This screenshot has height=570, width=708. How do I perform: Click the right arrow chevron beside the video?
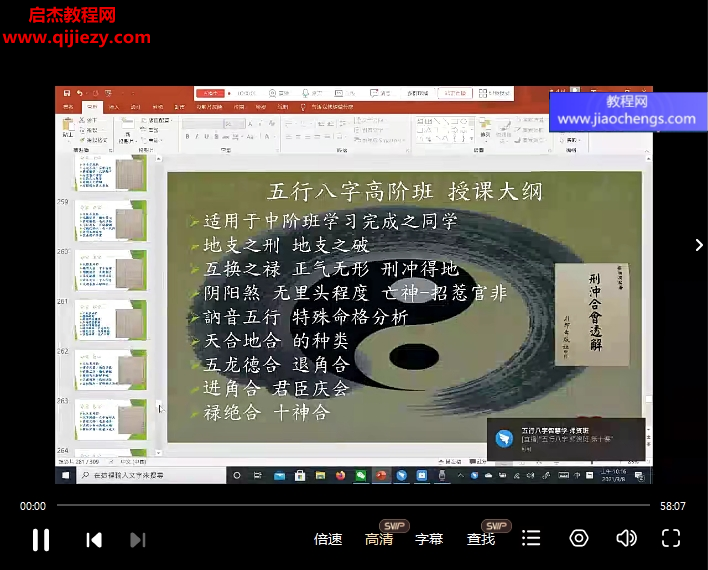click(x=699, y=245)
